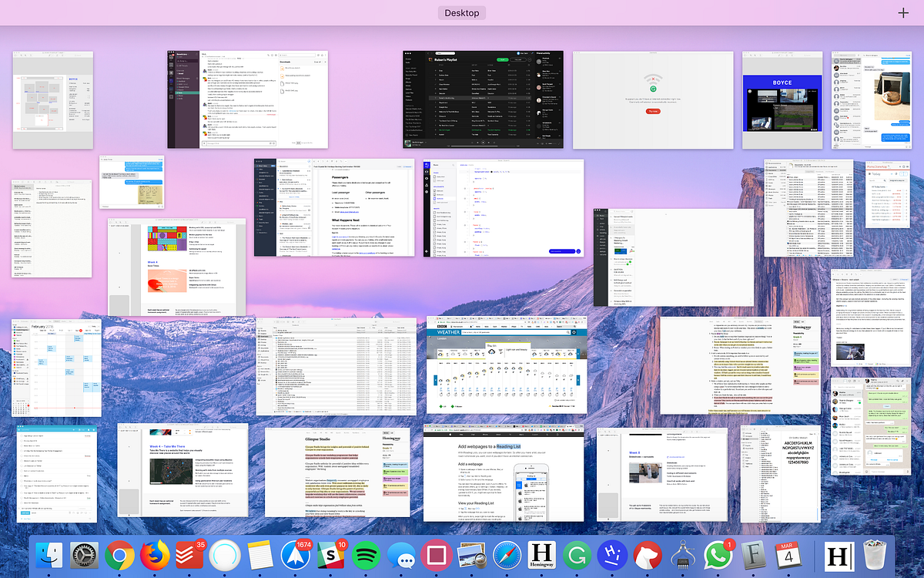Viewport: 924px width, 578px height.
Task: Open the blue Messages bubble dock icon
Action: click(401, 556)
